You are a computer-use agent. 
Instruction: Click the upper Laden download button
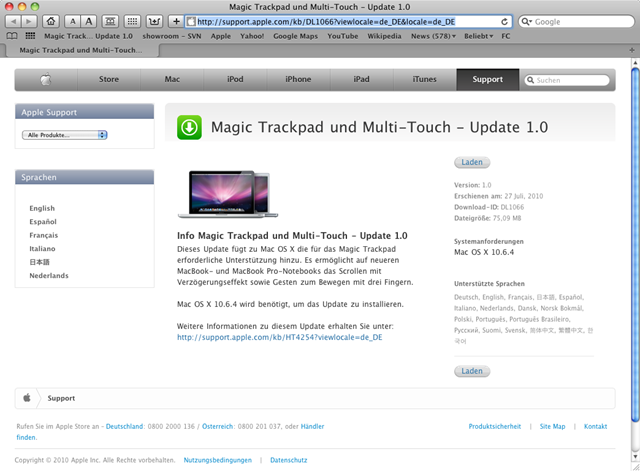click(x=471, y=162)
